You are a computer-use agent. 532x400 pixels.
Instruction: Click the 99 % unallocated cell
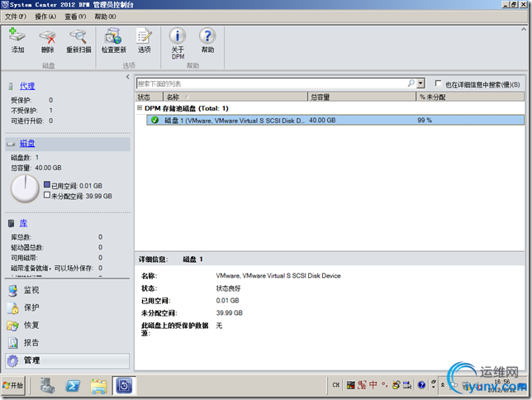[x=425, y=120]
